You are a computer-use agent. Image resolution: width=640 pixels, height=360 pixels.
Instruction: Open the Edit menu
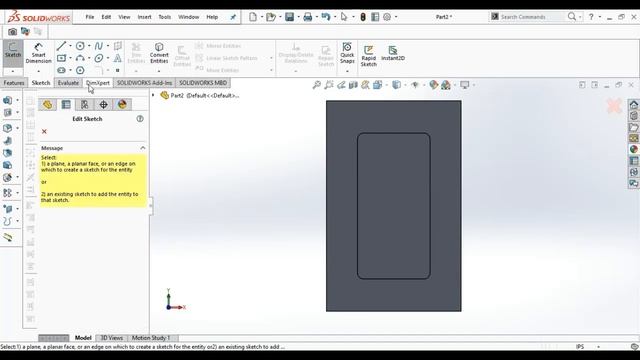(106, 17)
